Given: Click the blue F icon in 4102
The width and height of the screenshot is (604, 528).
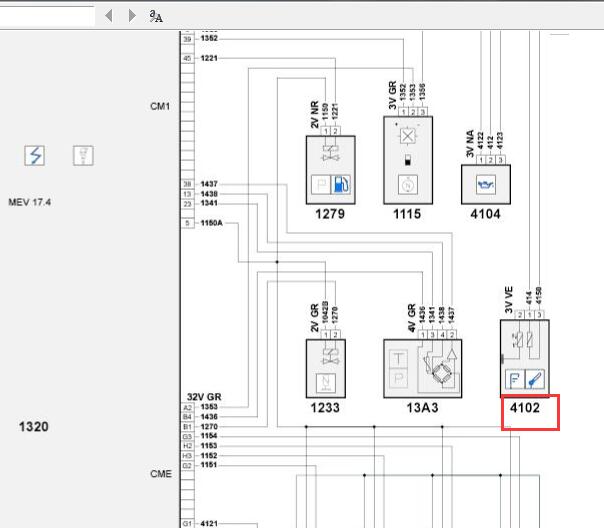Looking at the screenshot, I should 515,379.
